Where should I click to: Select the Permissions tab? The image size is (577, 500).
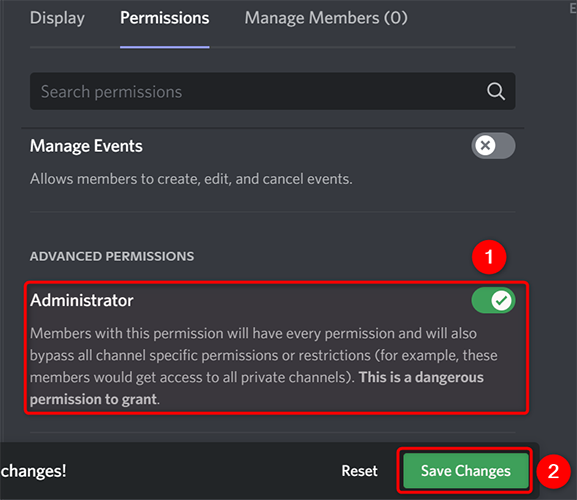(x=164, y=18)
